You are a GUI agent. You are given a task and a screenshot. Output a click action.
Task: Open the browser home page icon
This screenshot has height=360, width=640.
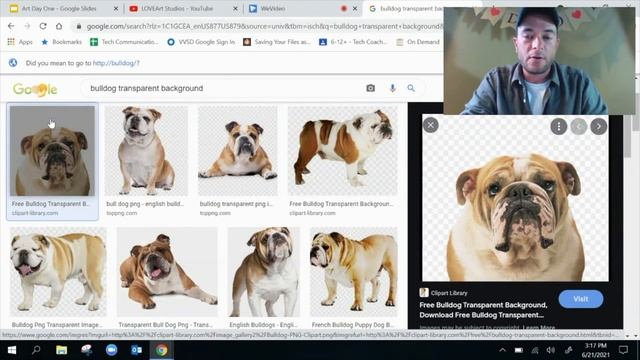(59, 26)
